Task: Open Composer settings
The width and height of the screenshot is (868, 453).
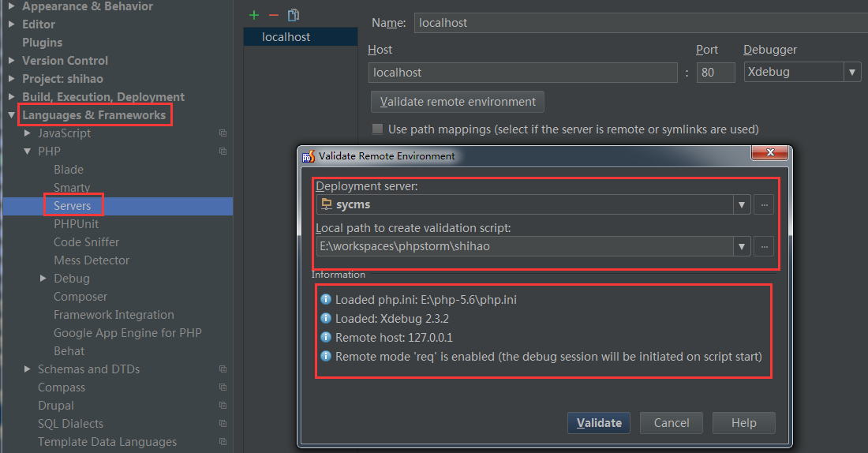Action: 80,297
